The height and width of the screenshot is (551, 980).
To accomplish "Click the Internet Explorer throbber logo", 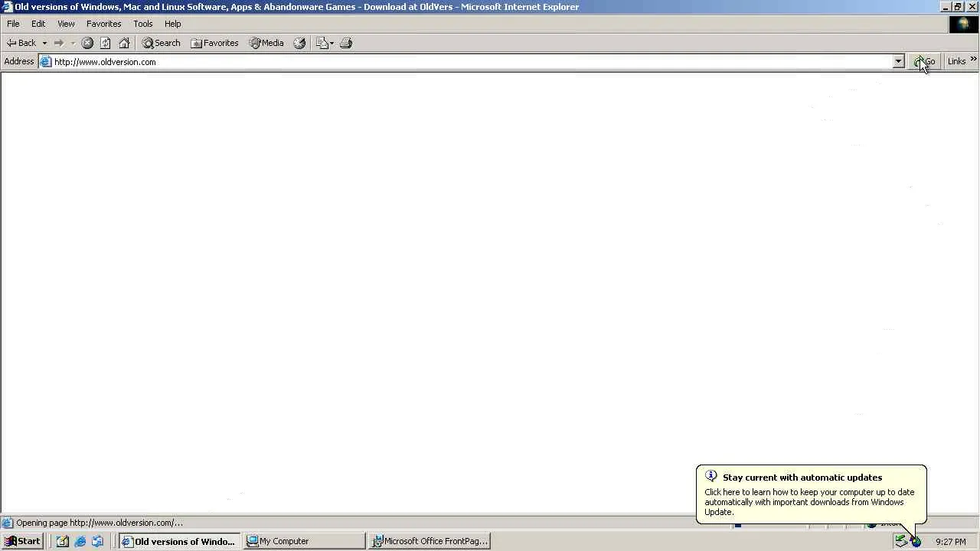I will [x=964, y=24].
